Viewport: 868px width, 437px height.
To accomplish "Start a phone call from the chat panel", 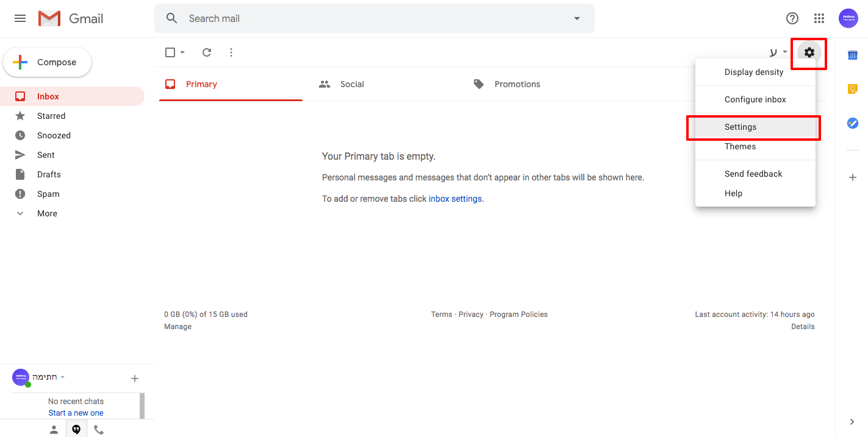I will click(x=98, y=428).
